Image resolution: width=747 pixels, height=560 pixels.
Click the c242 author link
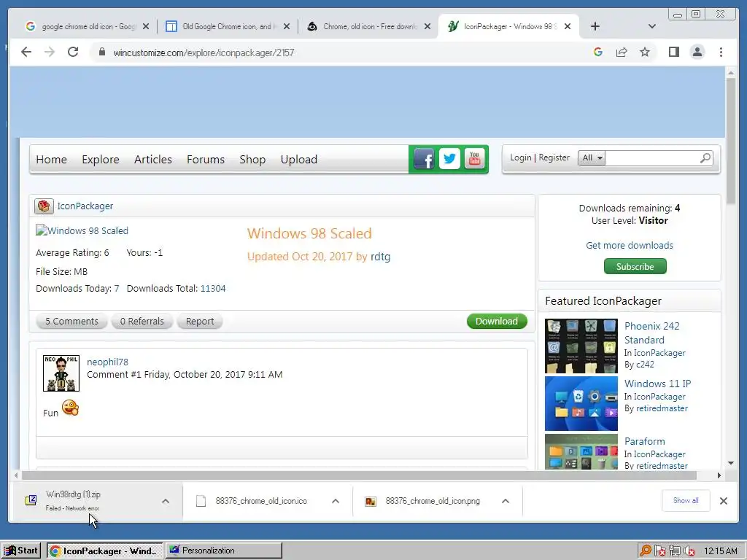(x=645, y=365)
